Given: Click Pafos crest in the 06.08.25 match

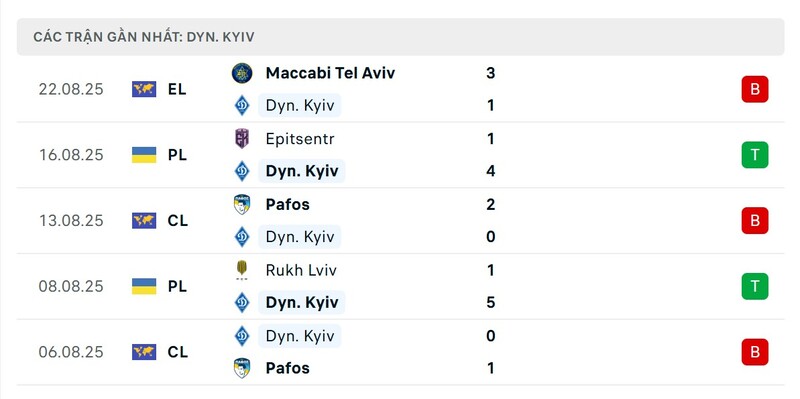Looking at the screenshot, I should coord(242,368).
